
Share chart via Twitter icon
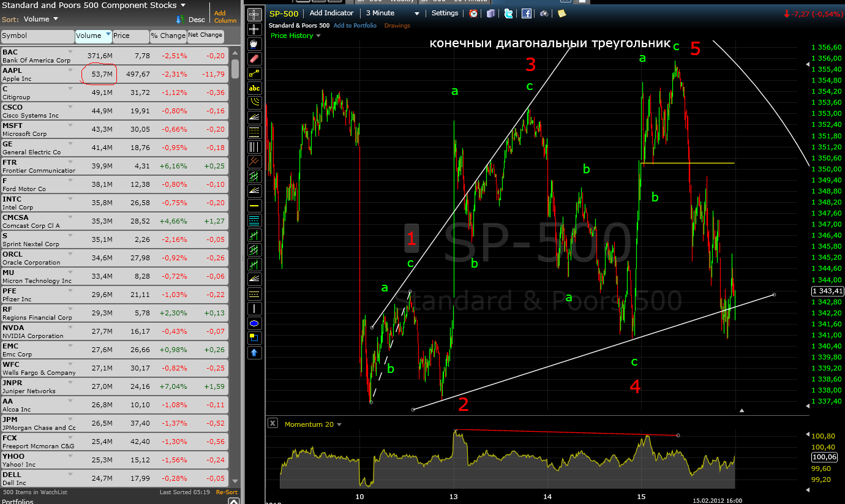(x=508, y=13)
